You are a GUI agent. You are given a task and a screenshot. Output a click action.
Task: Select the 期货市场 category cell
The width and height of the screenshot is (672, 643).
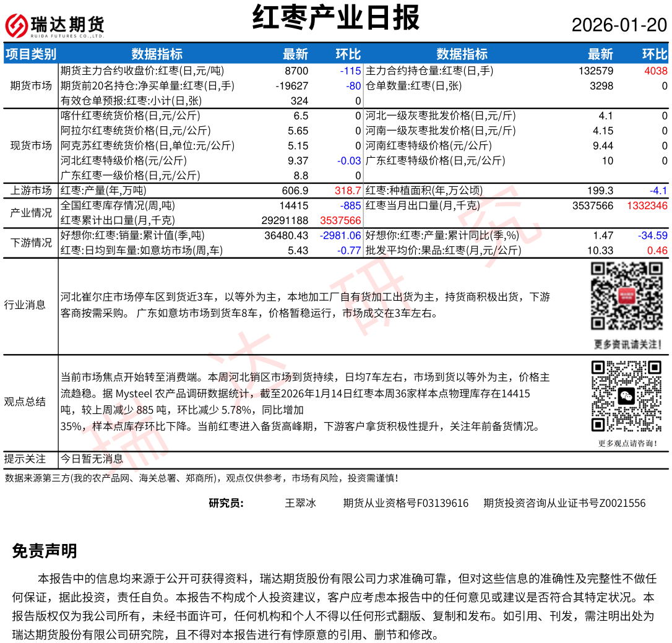[31, 85]
